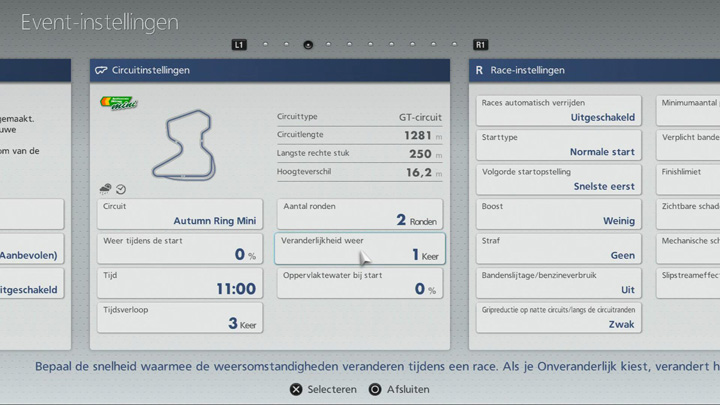
Task: Open the Circuit selector showing Autumn Ring Mini
Action: [180, 214]
